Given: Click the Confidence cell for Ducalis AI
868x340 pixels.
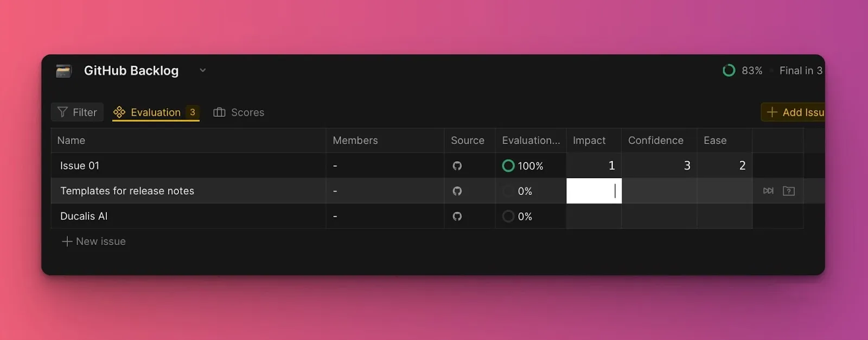Looking at the screenshot, I should [x=659, y=216].
